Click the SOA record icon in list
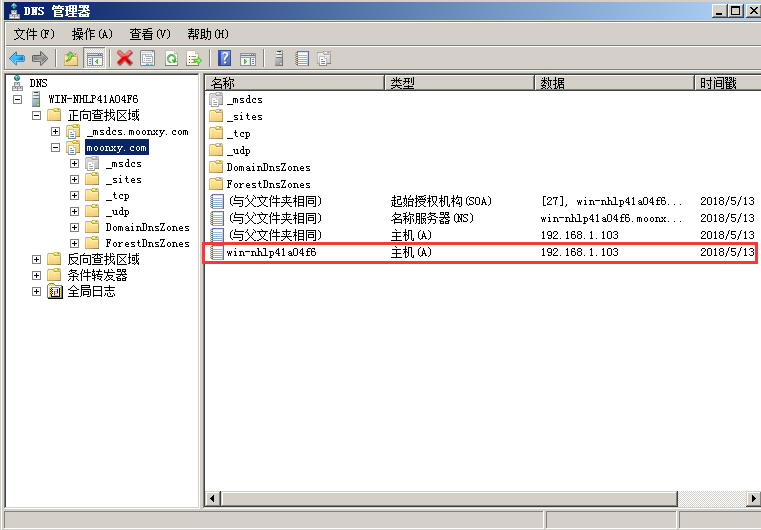Viewport: 761px width, 530px height. [x=217, y=201]
